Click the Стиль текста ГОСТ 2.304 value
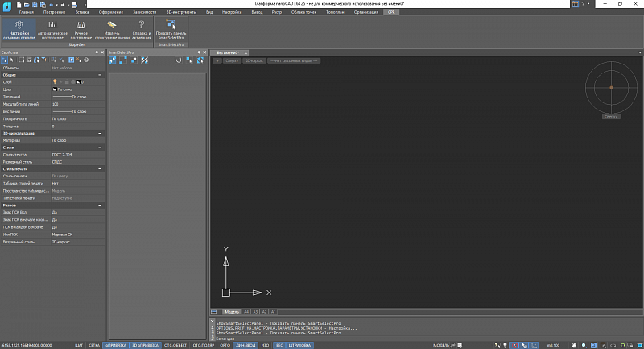Screen dimensions: 644x349 [x=77, y=155]
